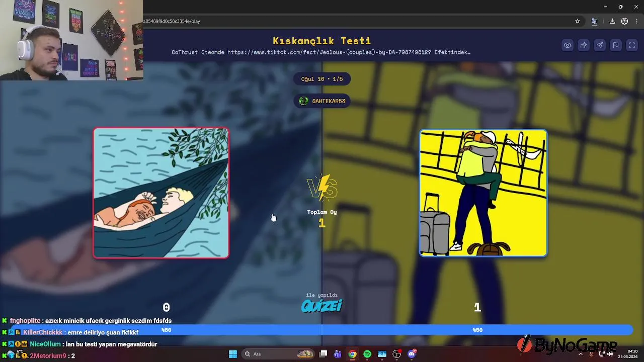
Task: Click the taskbar search box Ara
Action: point(278,354)
